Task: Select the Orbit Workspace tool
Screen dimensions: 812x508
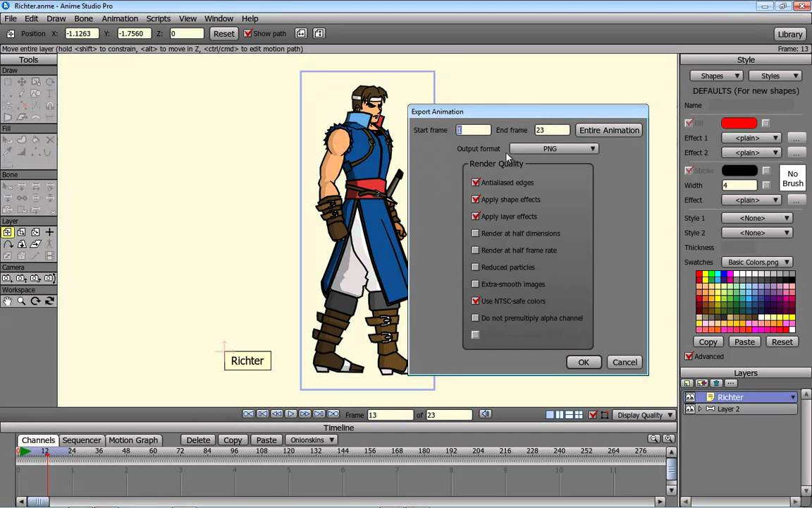Action: tap(49, 301)
